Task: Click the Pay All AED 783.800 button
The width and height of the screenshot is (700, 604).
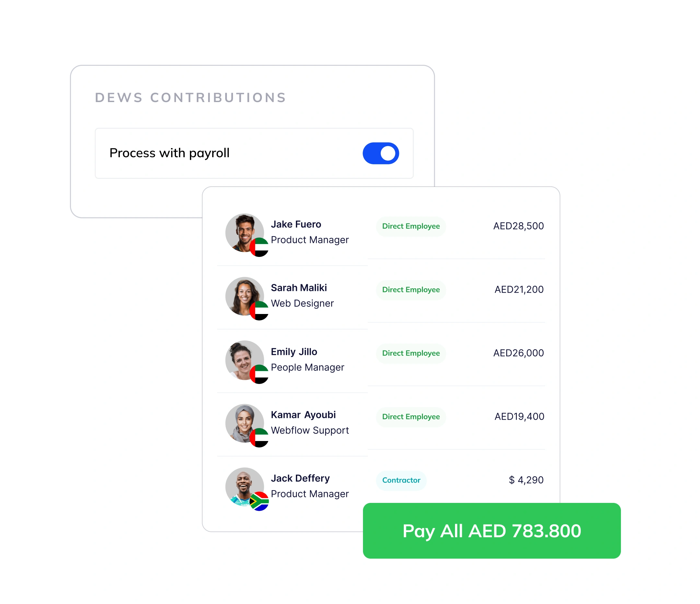Action: point(492,531)
